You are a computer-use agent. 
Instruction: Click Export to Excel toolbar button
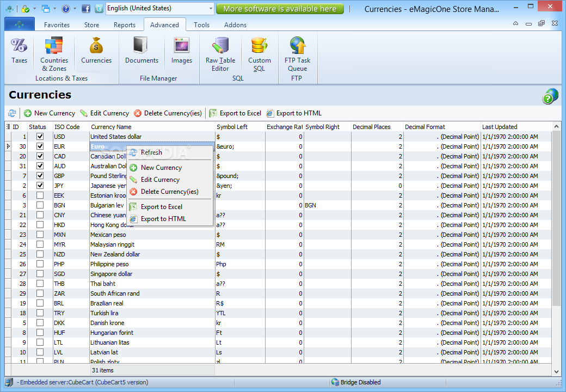pos(235,113)
